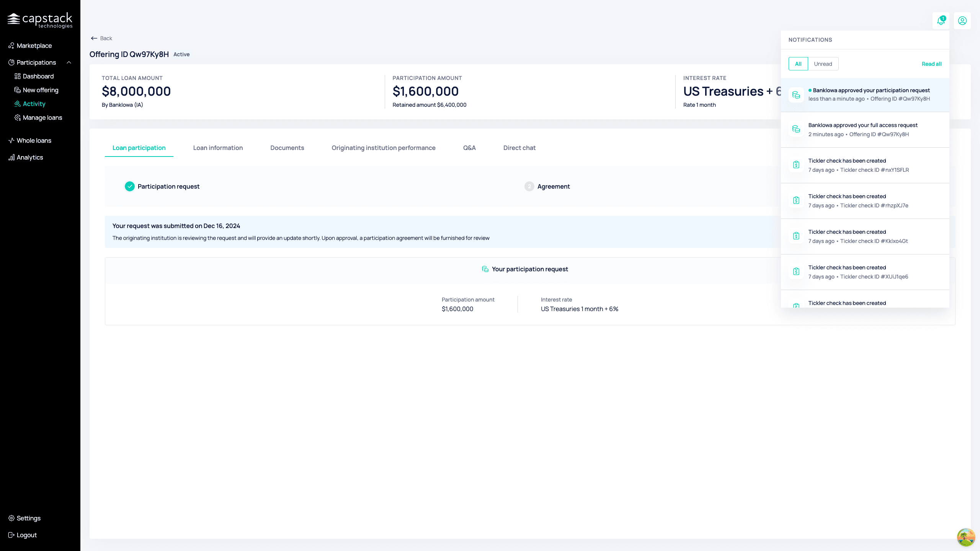Viewport: 980px width, 551px height.
Task: Open Marketplace from the sidebar
Action: coord(34,46)
